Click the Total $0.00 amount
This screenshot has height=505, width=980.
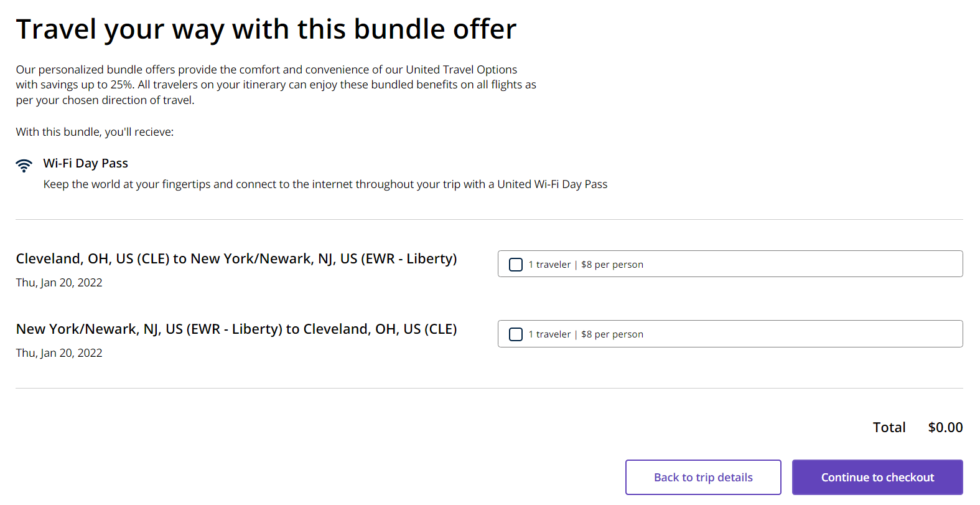945,427
